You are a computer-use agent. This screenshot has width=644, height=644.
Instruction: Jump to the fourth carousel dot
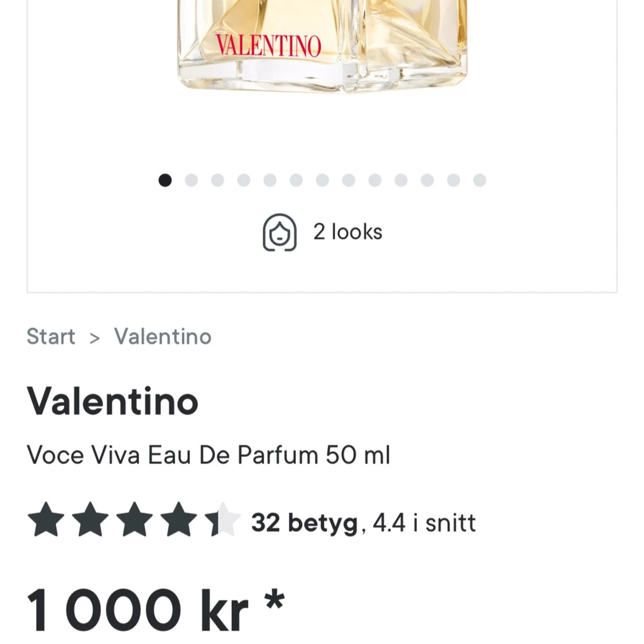[244, 180]
